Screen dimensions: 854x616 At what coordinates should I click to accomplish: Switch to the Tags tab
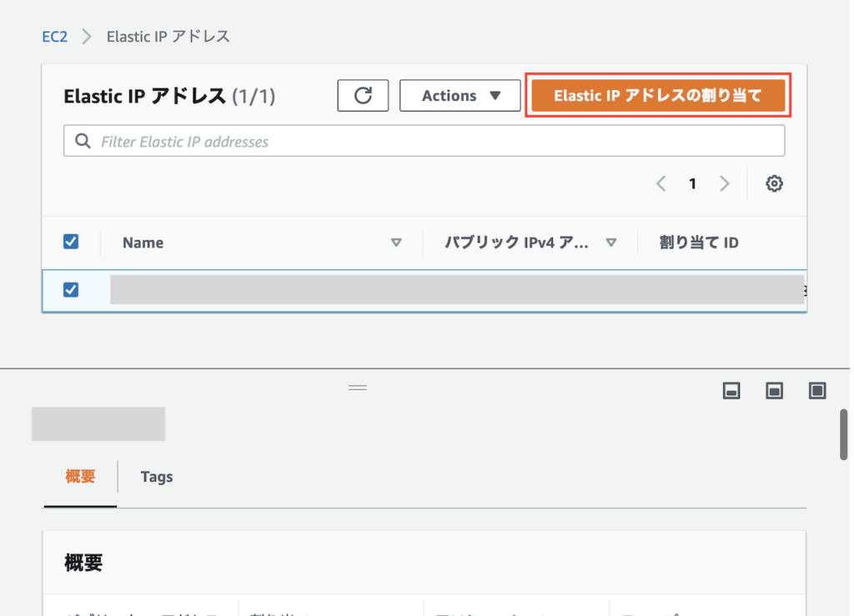coord(157,477)
